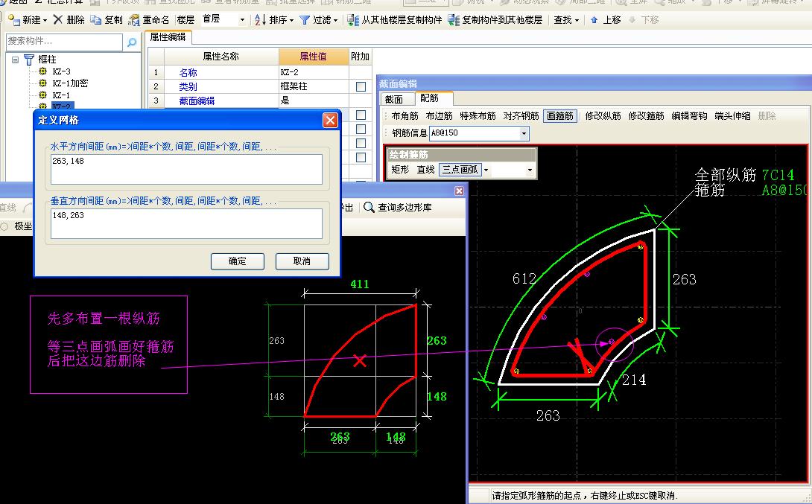
Task: Close the polygon editor window behind dialog
Action: pyautogui.click(x=459, y=191)
